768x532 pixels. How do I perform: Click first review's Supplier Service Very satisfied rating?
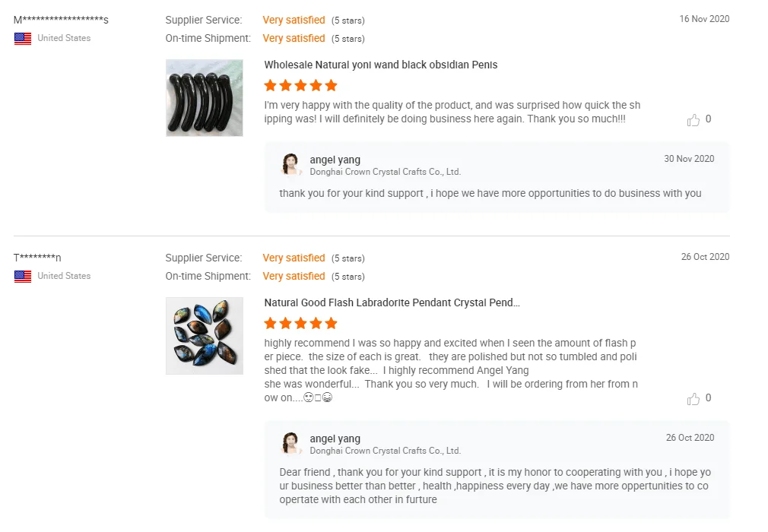(294, 20)
